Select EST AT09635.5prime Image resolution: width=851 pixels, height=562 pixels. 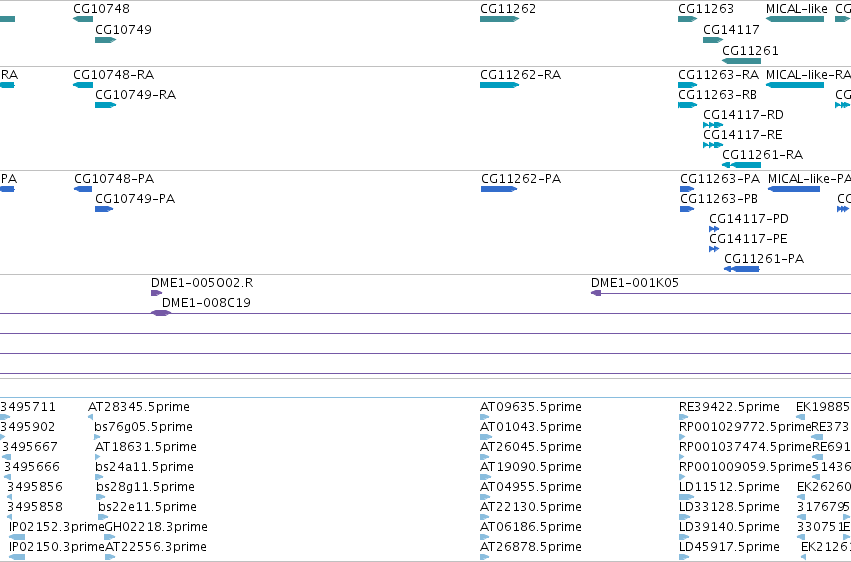coord(531,407)
